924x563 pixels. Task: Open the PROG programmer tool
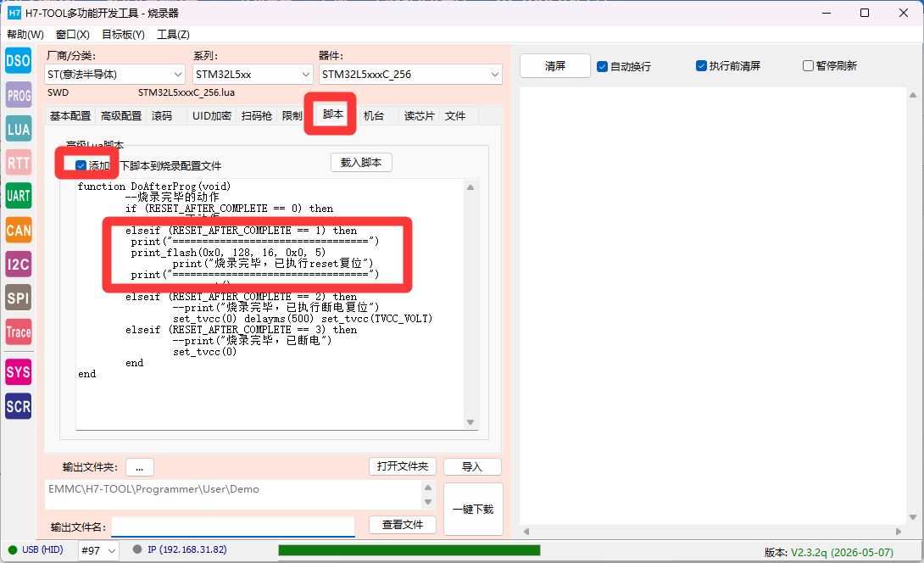point(19,95)
